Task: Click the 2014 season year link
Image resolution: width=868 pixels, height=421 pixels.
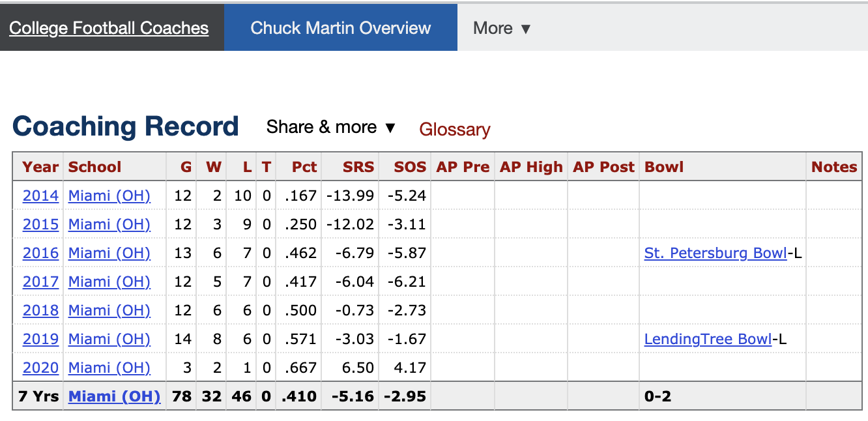Action: (x=40, y=196)
